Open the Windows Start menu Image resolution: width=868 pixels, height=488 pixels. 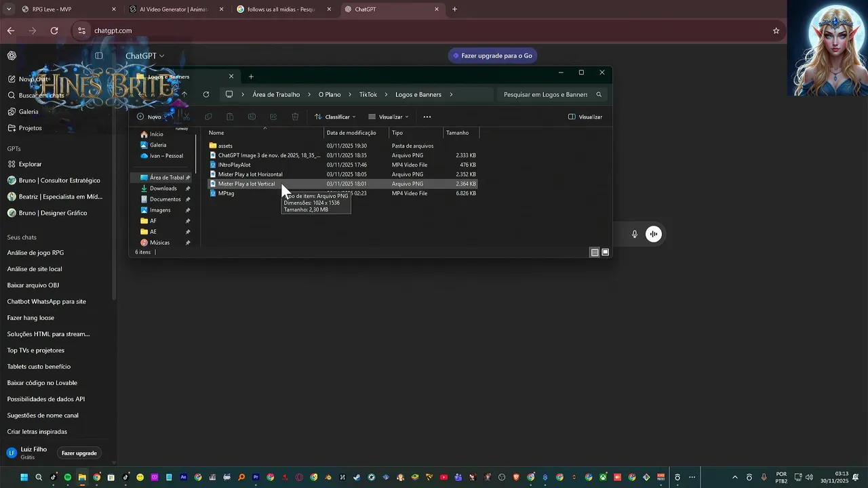24,477
